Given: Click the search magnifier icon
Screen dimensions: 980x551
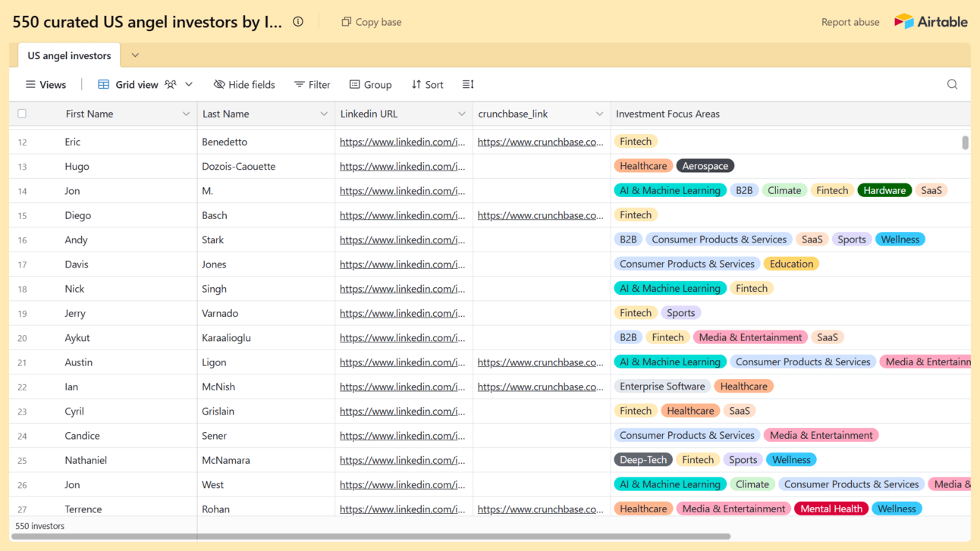Looking at the screenshot, I should tap(952, 84).
